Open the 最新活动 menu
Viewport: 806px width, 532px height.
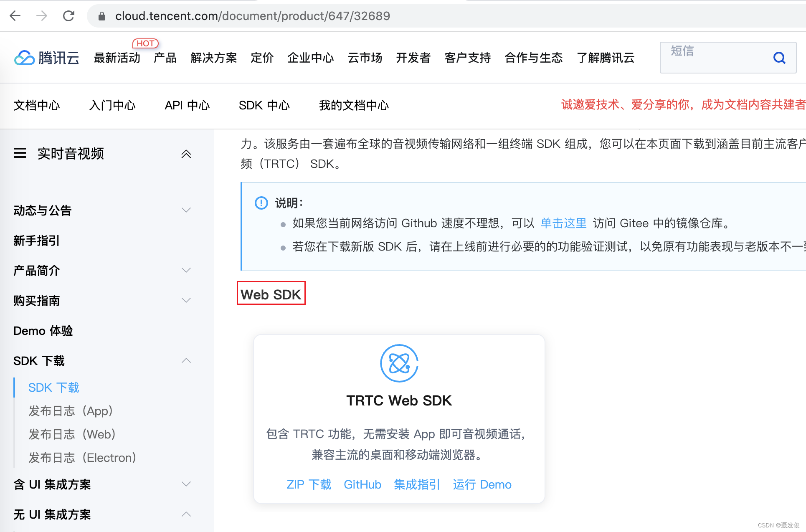(x=117, y=58)
